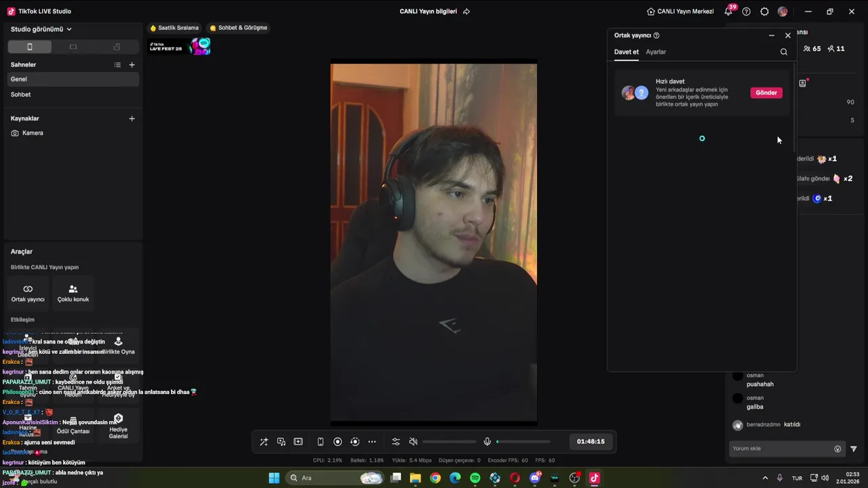Click the help icon next to Ortak yayıncı
868x488 pixels.
coord(656,35)
